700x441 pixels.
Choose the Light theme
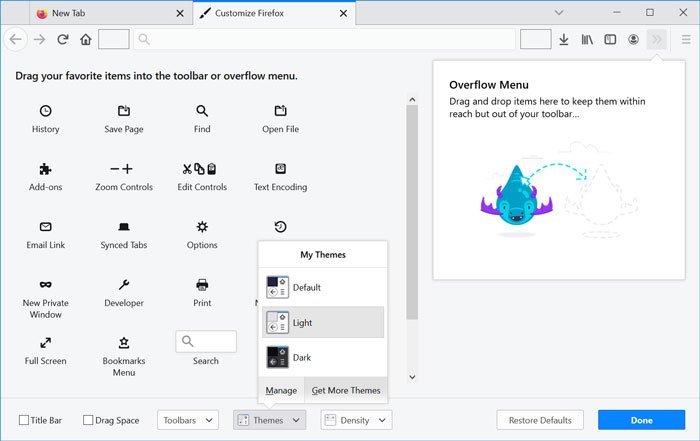[x=323, y=322]
